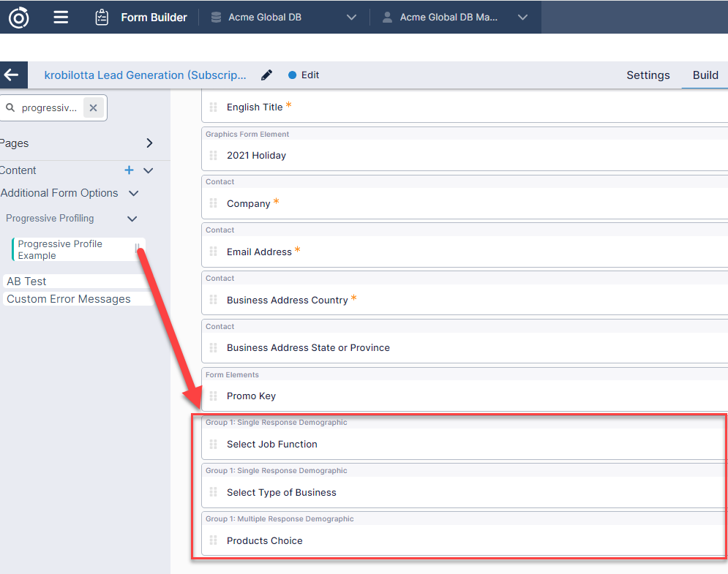Click the back arrow button
This screenshot has width=728, height=574.
click(12, 75)
